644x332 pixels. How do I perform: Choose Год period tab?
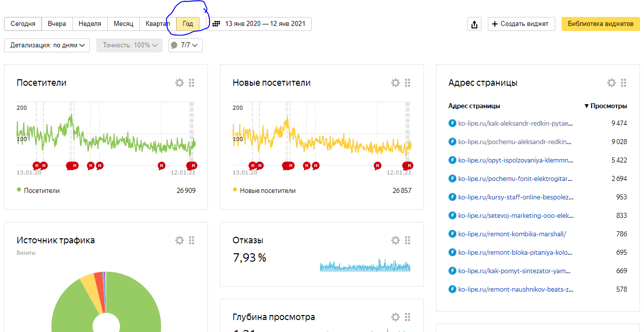(x=188, y=24)
